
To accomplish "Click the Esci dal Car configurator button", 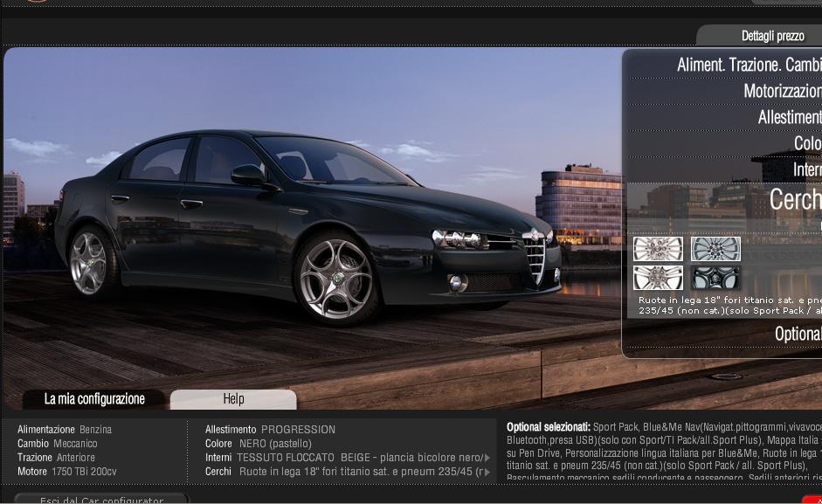I will [x=101, y=500].
